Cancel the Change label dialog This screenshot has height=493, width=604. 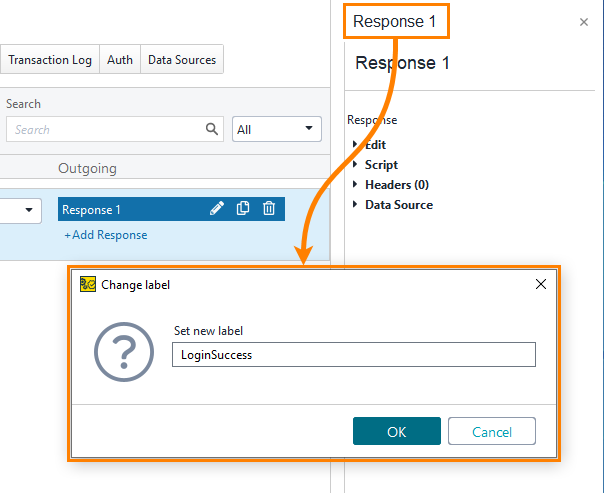pyautogui.click(x=492, y=431)
